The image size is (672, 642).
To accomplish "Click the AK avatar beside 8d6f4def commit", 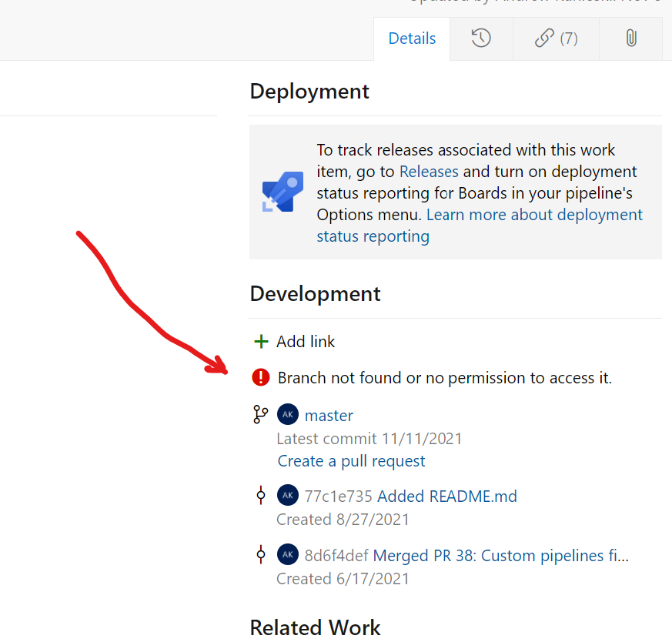I will point(287,554).
